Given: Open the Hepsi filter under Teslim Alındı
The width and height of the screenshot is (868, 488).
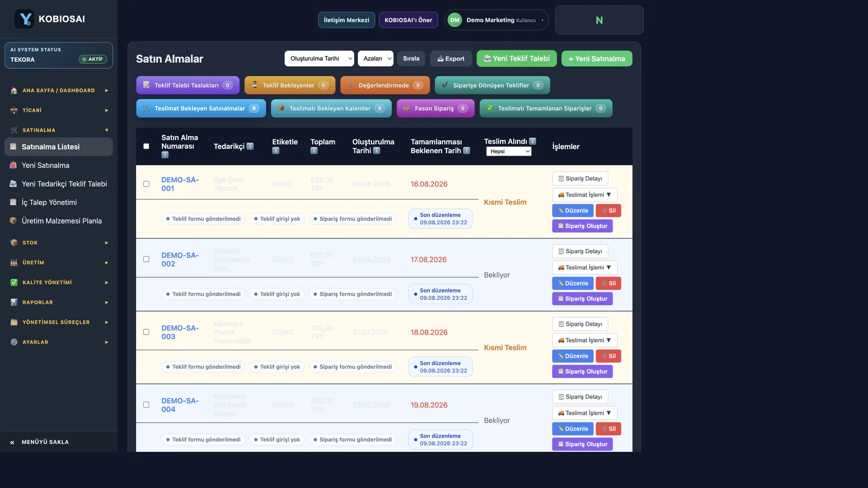Looking at the screenshot, I should 509,151.
